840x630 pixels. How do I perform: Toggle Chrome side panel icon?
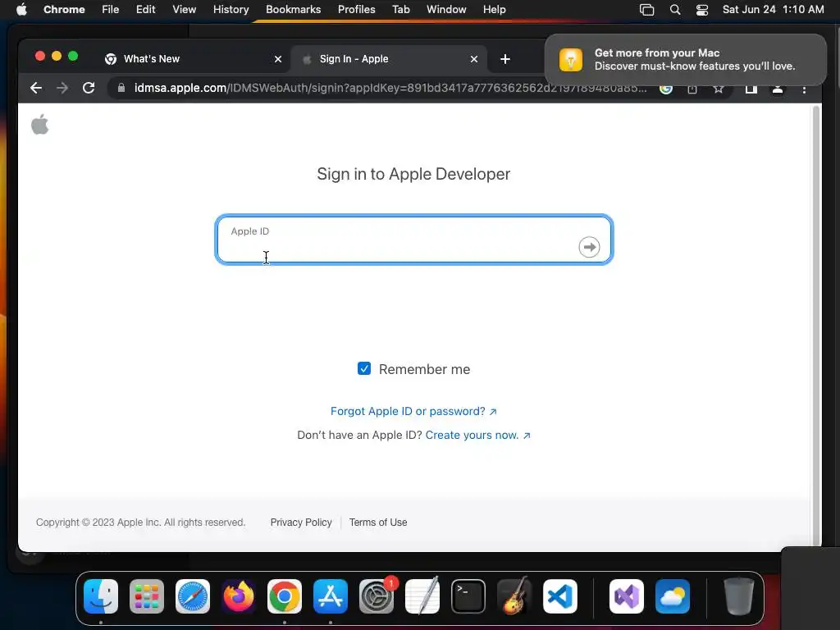pos(751,89)
